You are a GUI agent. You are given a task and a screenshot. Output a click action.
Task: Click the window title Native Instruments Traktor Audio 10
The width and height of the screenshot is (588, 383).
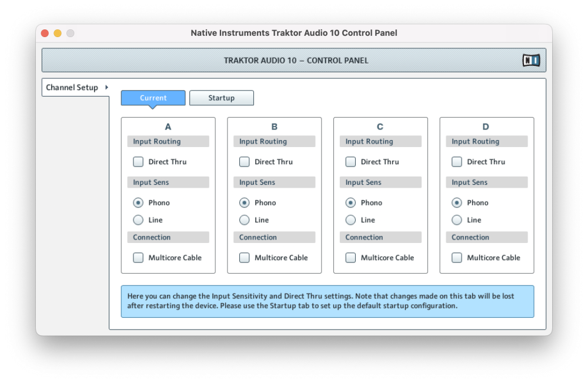pos(294,33)
